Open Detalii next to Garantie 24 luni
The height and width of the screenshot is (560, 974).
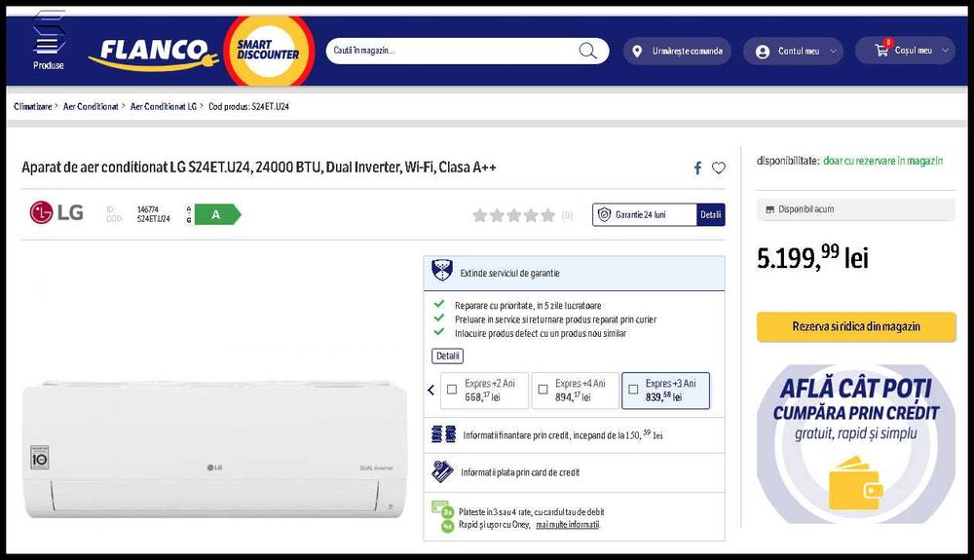(x=711, y=215)
